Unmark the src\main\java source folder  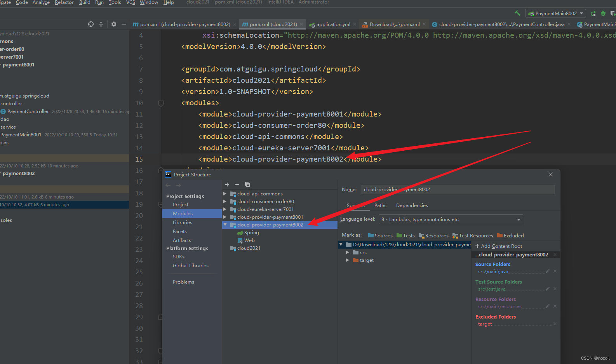click(555, 271)
